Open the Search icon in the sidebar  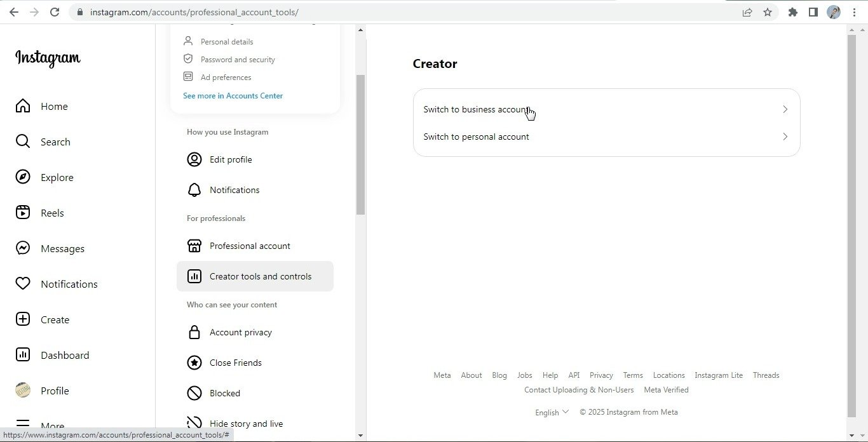23,141
